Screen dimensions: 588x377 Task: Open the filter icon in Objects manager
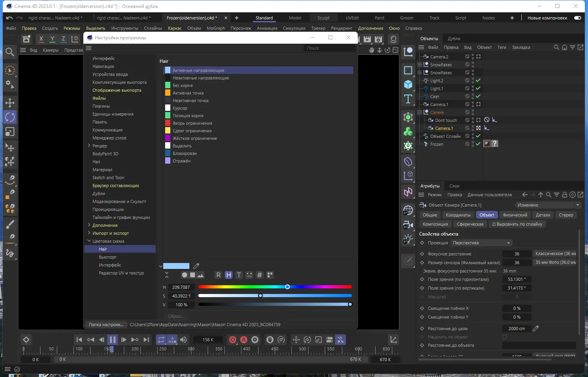point(573,47)
